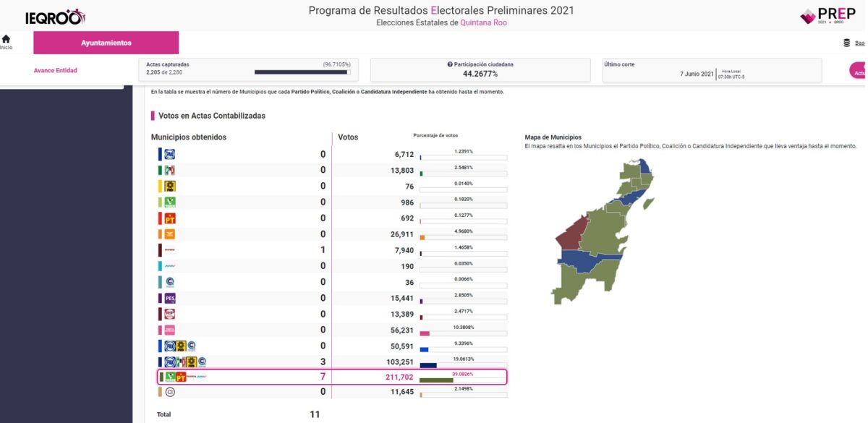This screenshot has height=423, width=868.
Task: Click the PRI party logo
Action: click(x=170, y=170)
